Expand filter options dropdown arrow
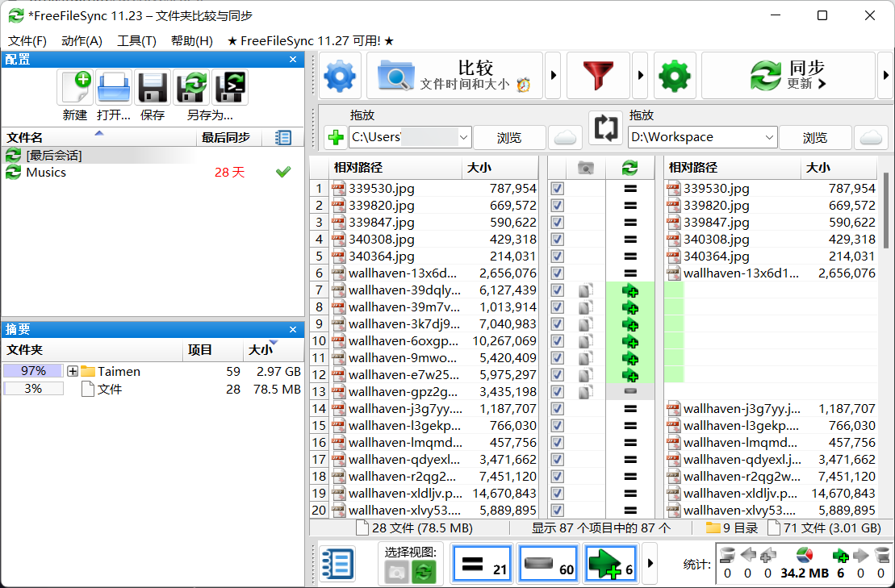The width and height of the screenshot is (895, 588). click(x=641, y=75)
